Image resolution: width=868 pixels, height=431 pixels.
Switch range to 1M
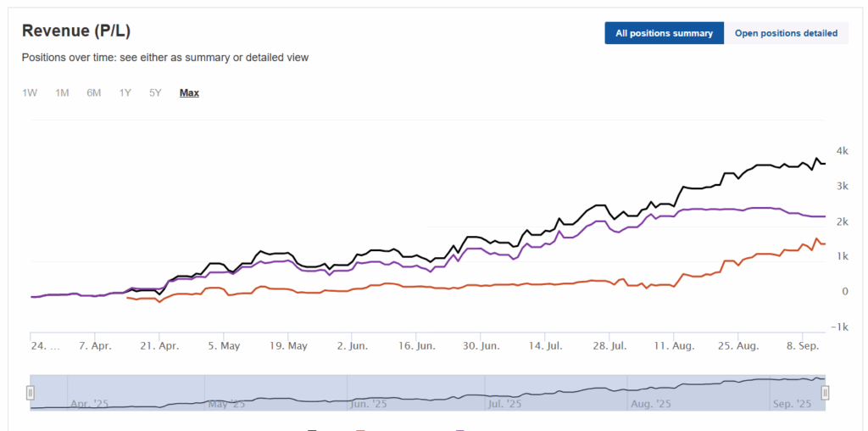tap(62, 92)
